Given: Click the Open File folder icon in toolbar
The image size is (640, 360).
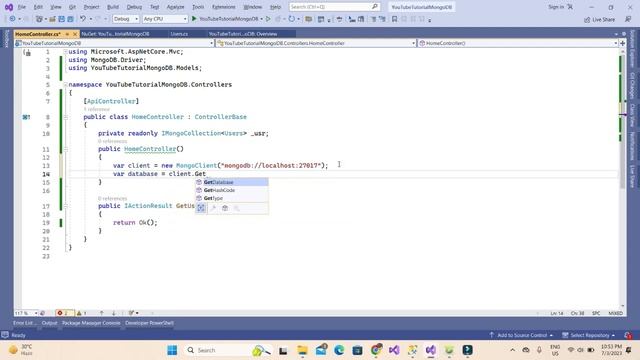Looking at the screenshot, I should [52, 19].
